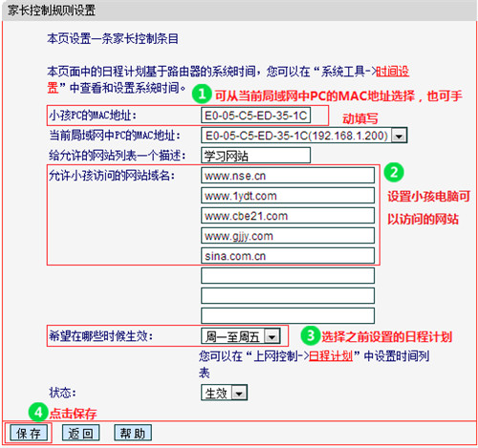Viewport: 478px width, 448px height.
Task: Click the label 允许小孩访问的网站域名
Action: [x=112, y=176]
